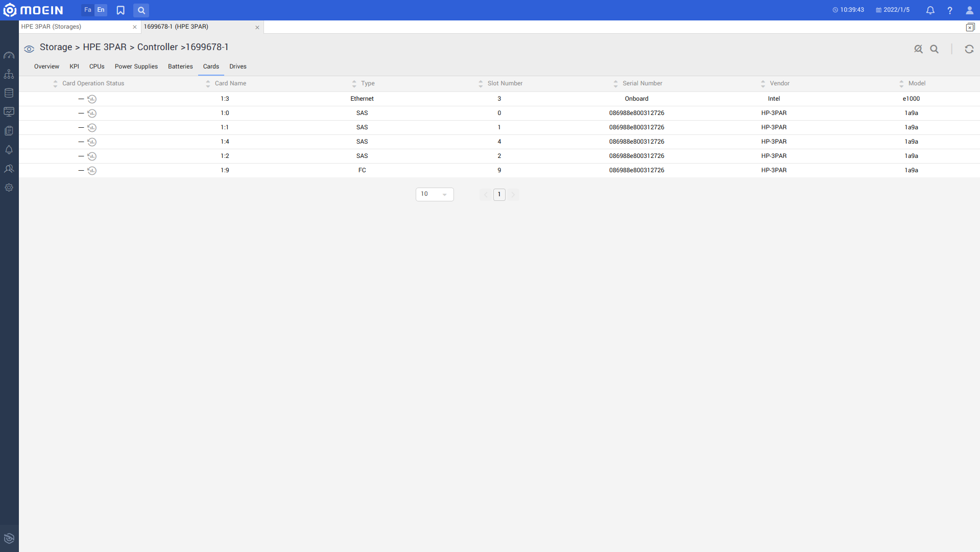Viewport: 980px width, 552px height.
Task: Click Storage in the breadcrumb
Action: pyautogui.click(x=56, y=47)
